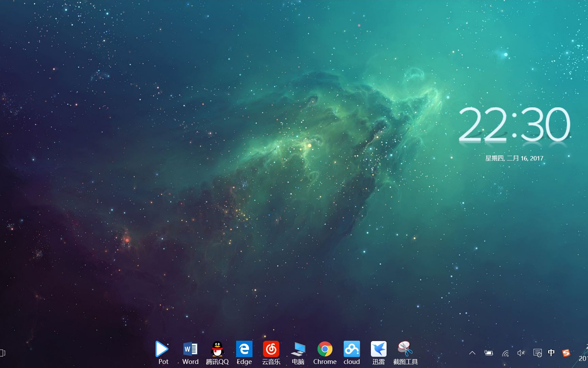The height and width of the screenshot is (368, 588).
Task: Check the battery charging status icon
Action: coord(489,353)
